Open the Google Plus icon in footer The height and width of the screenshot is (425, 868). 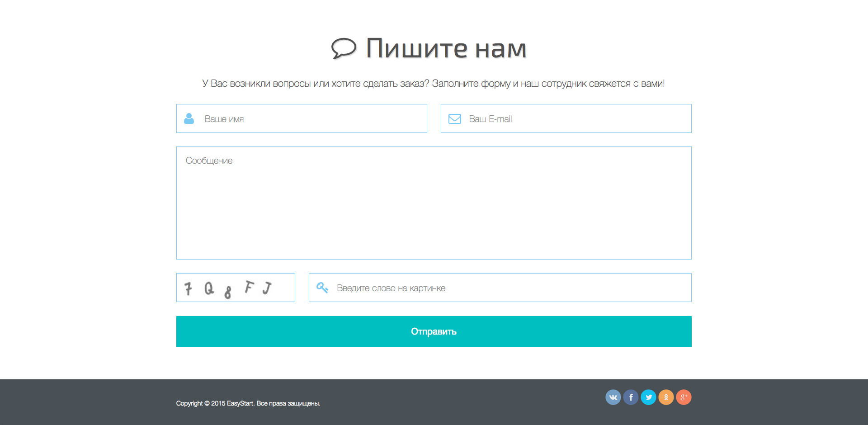coord(684,397)
